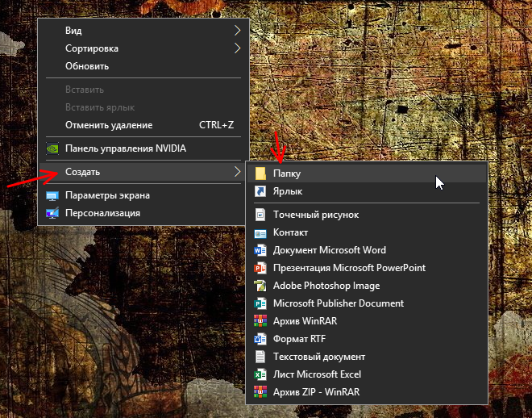
Task: Click the disabled Вставить entry
Action: tap(143, 90)
